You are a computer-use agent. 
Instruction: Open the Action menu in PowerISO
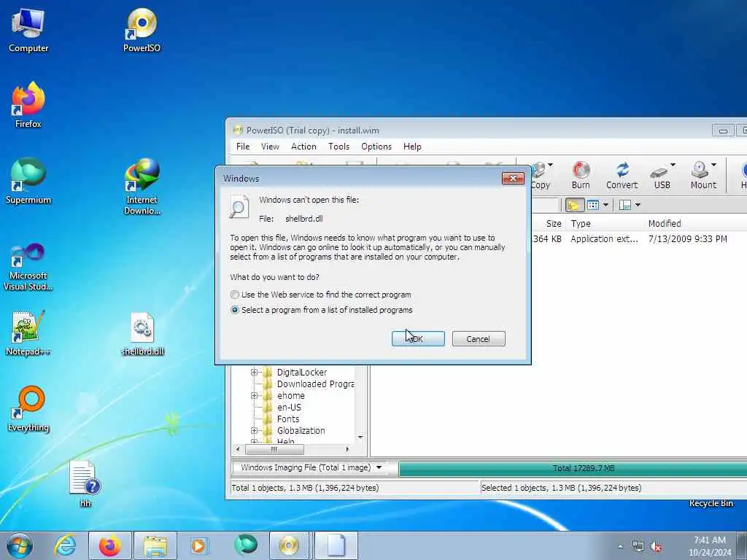click(303, 147)
